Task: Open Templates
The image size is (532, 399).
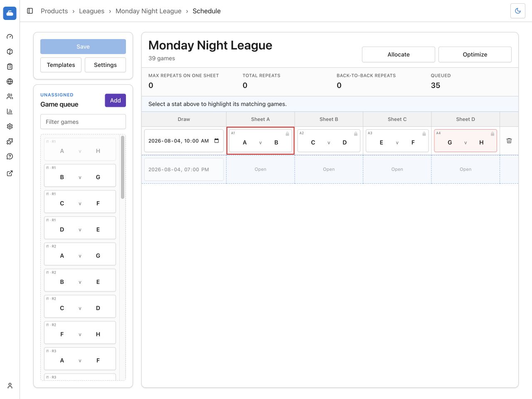Action: 61,65
